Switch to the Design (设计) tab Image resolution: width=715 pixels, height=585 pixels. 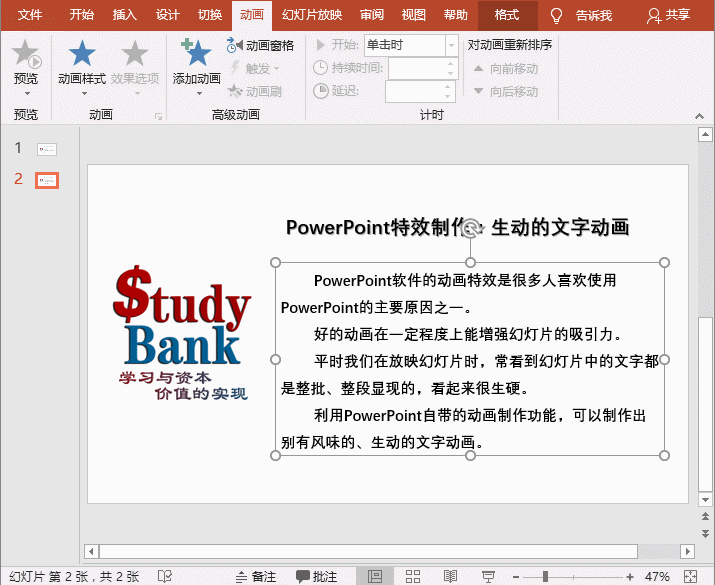[x=167, y=15]
